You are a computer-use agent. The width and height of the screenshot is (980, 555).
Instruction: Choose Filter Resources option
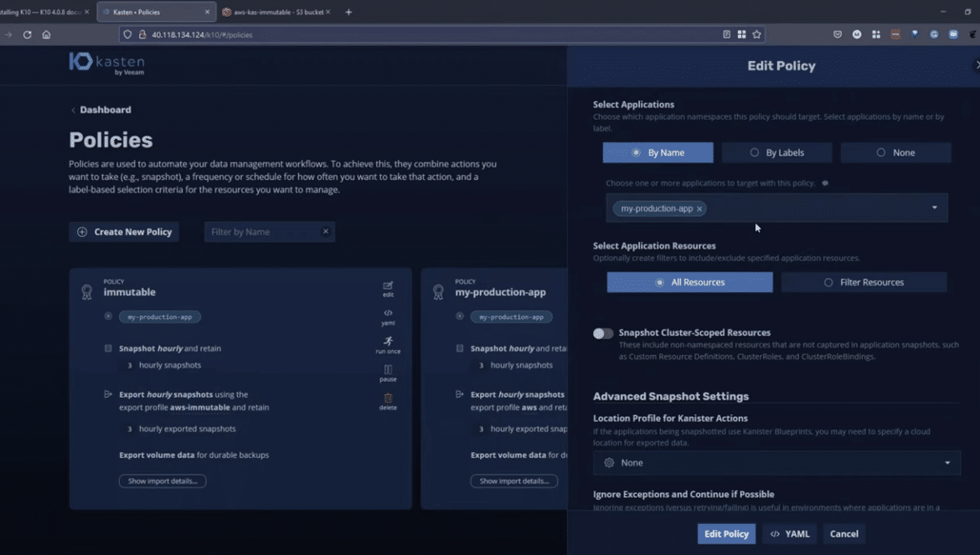click(x=864, y=282)
